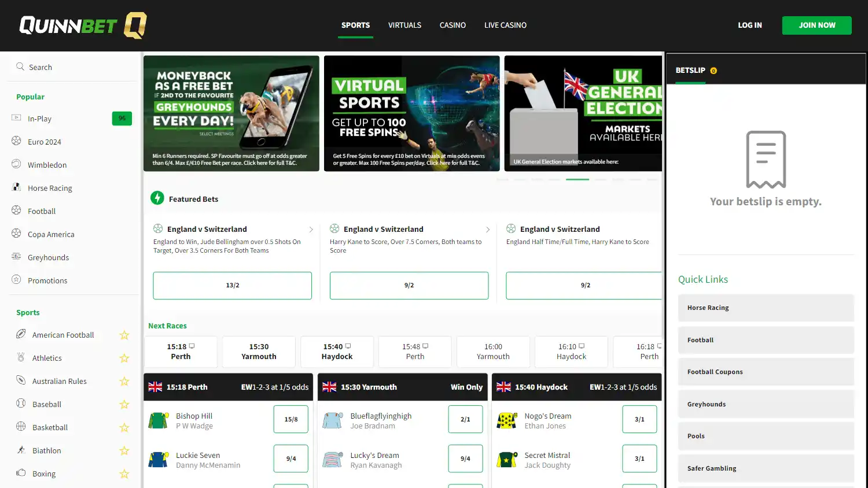Favourite Baseball with its star

point(124,404)
